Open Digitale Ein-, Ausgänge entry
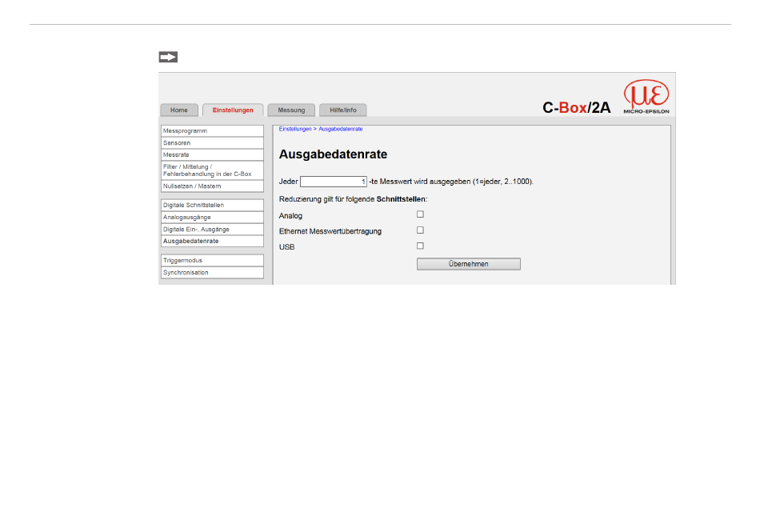The image size is (760, 532). (212, 229)
